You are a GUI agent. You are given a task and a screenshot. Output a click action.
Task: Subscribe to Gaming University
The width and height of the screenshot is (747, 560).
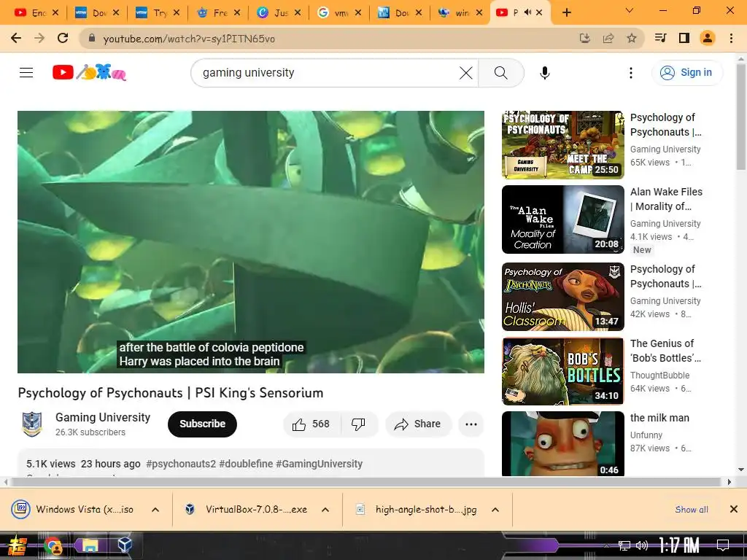(202, 424)
